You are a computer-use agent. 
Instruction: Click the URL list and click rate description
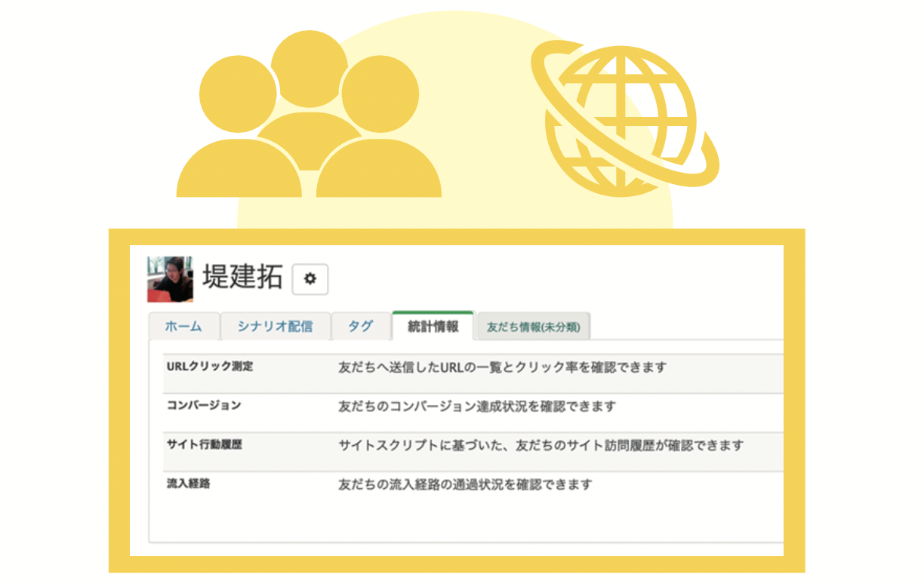click(502, 367)
